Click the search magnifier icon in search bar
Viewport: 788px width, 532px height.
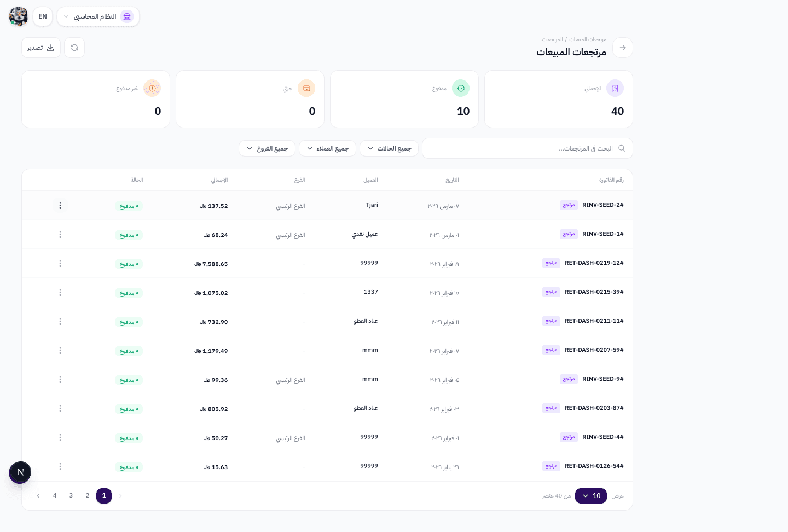point(622,148)
